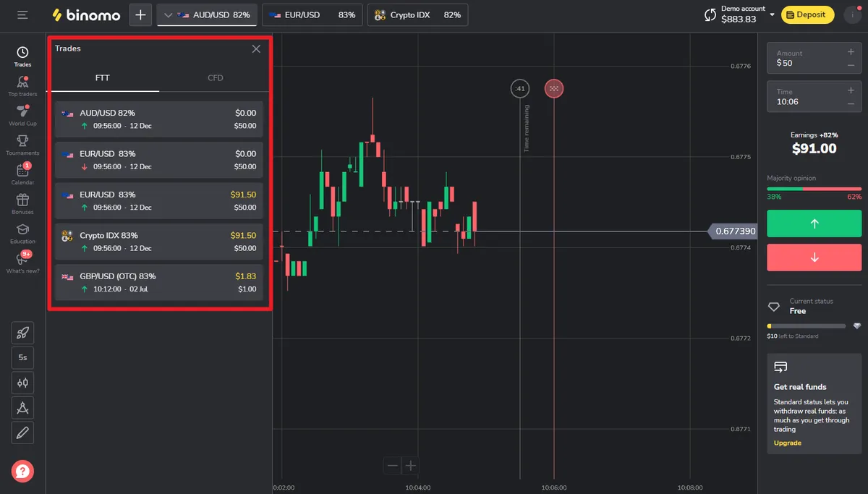View Bonuses in the sidebar

tap(22, 204)
